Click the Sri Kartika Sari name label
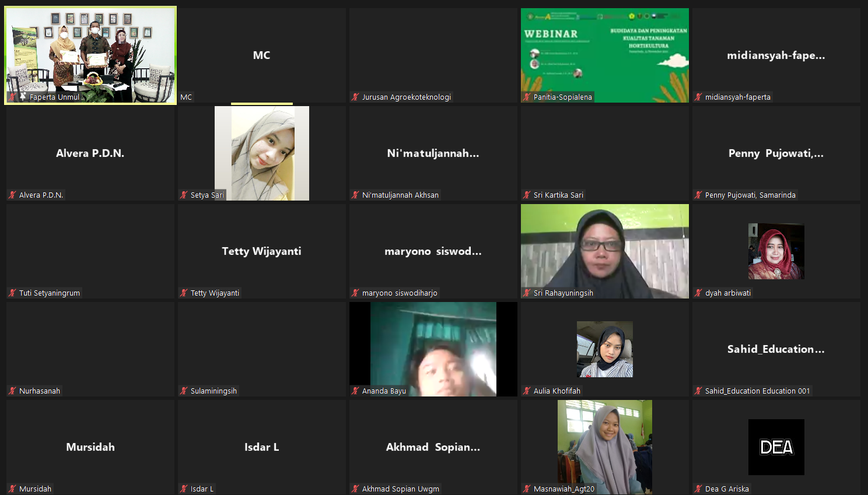Viewport: 868px width, 495px height. click(558, 195)
